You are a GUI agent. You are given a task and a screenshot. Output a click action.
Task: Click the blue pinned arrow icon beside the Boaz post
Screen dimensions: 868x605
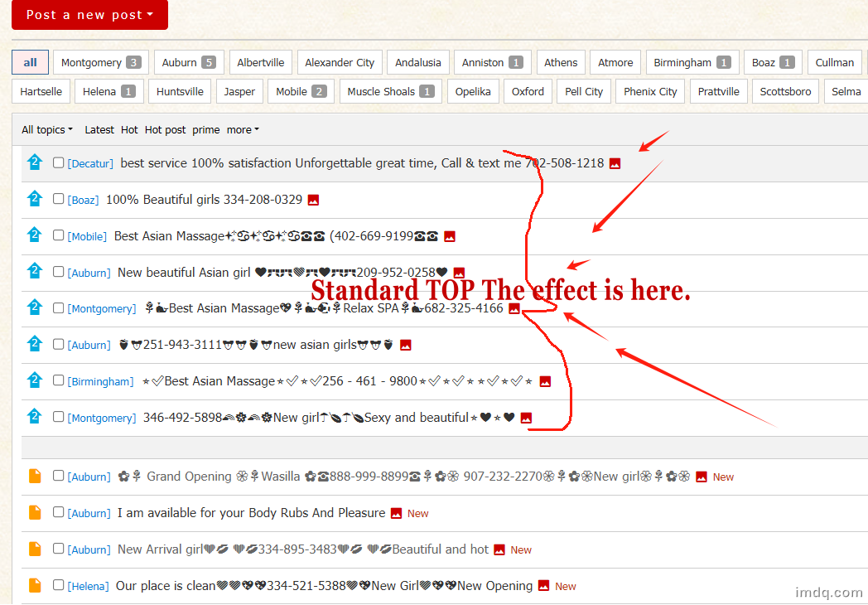[34, 198]
